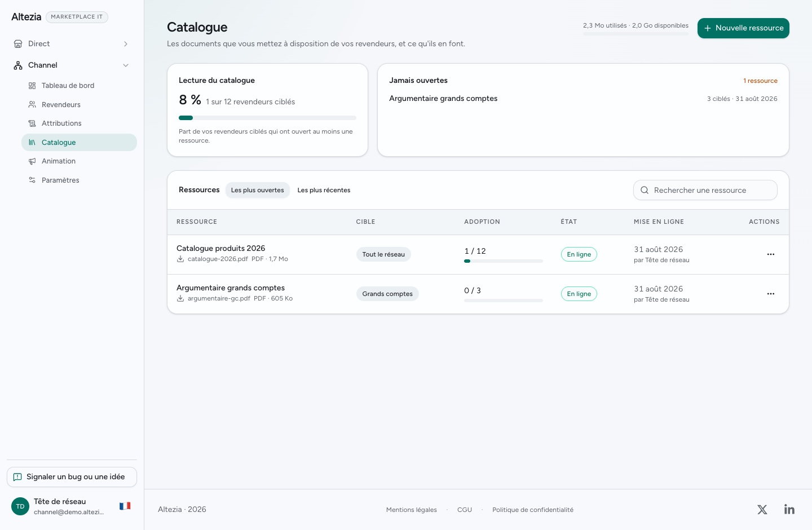The width and height of the screenshot is (812, 530).
Task: Open the CGU footer link
Action: (x=465, y=510)
